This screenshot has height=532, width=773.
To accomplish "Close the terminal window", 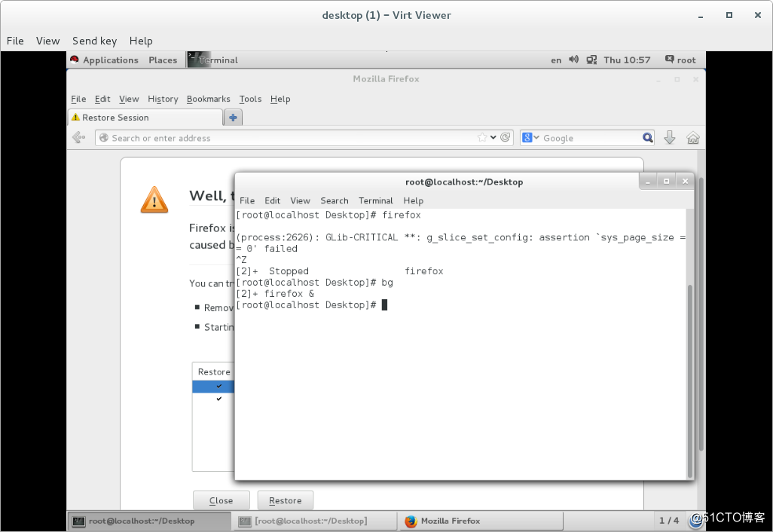I will click(686, 182).
